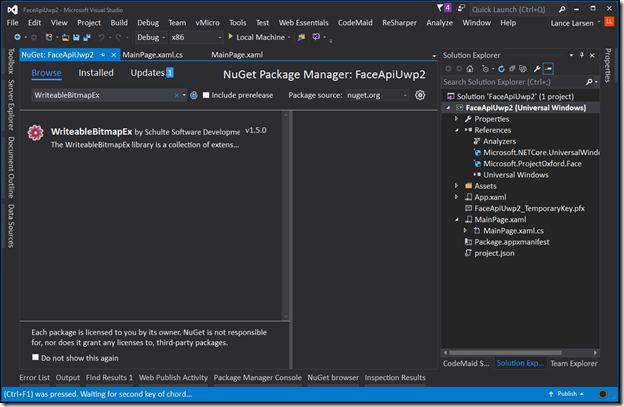624x407 pixels.
Task: Select the Browse tab in NuGet
Action: (47, 73)
